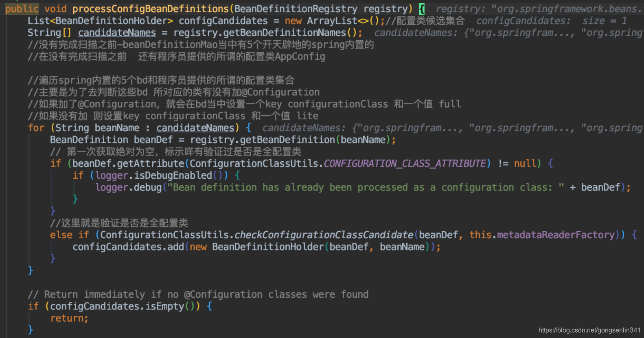Click List<BeanDefinitionHolder> in the configCandidates declaration
This screenshot has width=644, height=338.
[x=100, y=21]
